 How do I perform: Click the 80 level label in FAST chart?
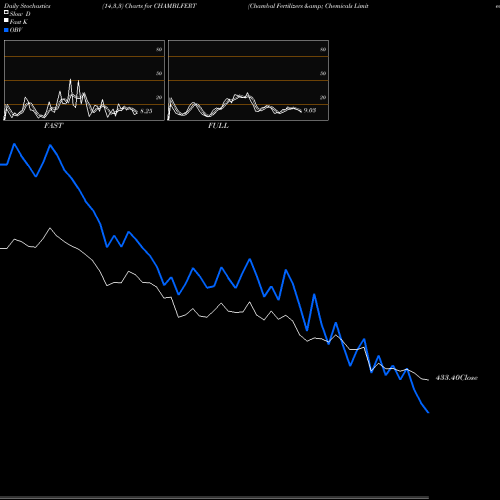tap(159, 49)
